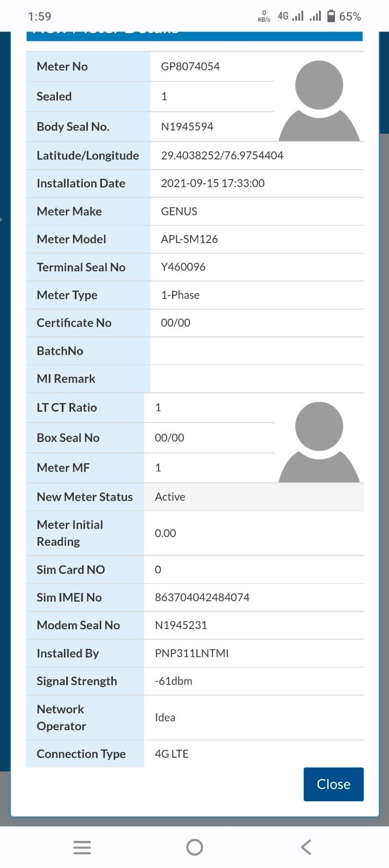Select Installed By value PNP311LNTMI

click(192, 653)
